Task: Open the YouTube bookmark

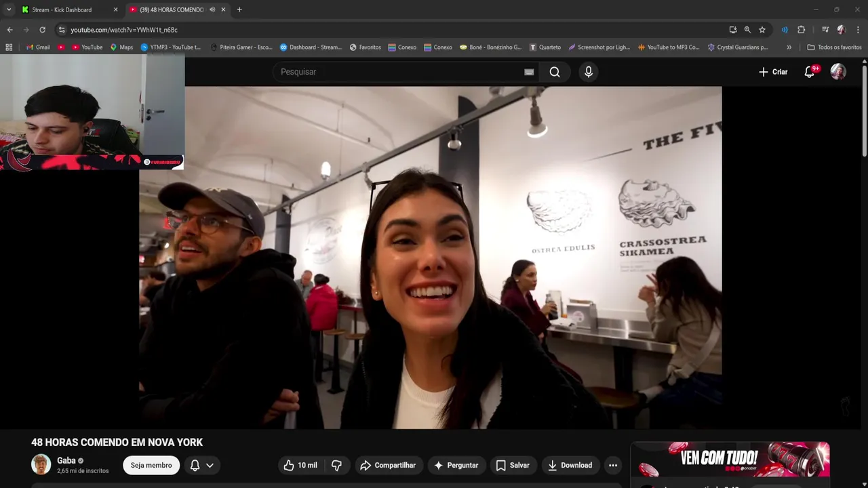Action: tap(87, 47)
